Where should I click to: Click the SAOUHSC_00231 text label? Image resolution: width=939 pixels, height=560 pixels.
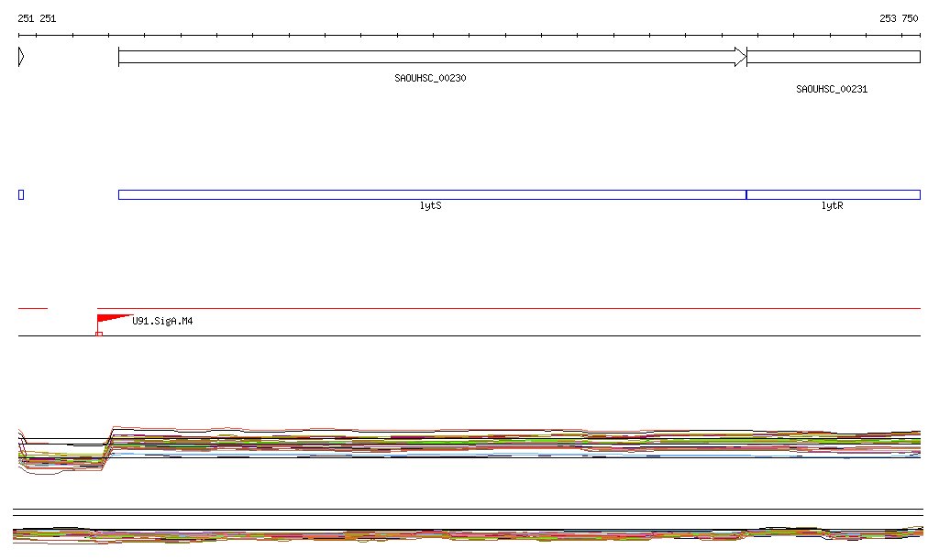point(832,89)
